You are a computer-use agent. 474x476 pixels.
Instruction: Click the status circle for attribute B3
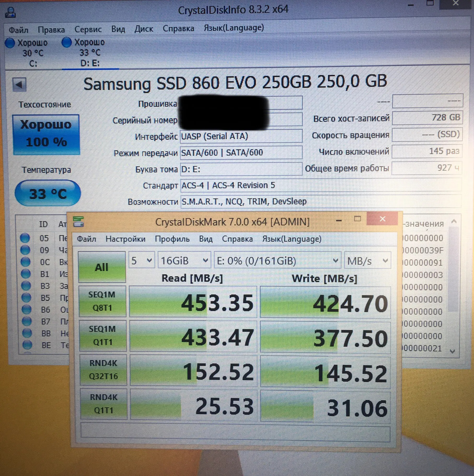point(26,286)
